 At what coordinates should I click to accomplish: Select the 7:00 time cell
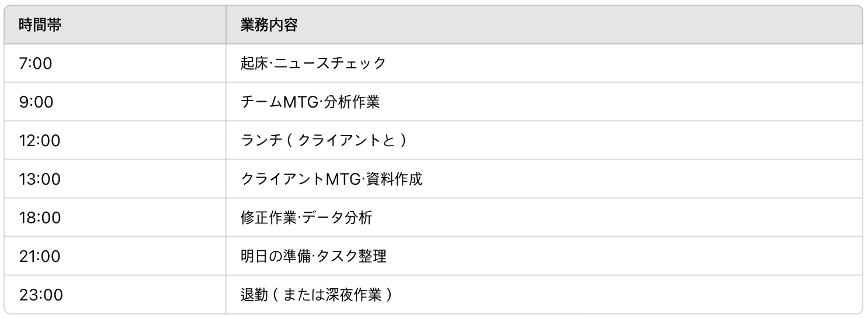click(x=36, y=63)
